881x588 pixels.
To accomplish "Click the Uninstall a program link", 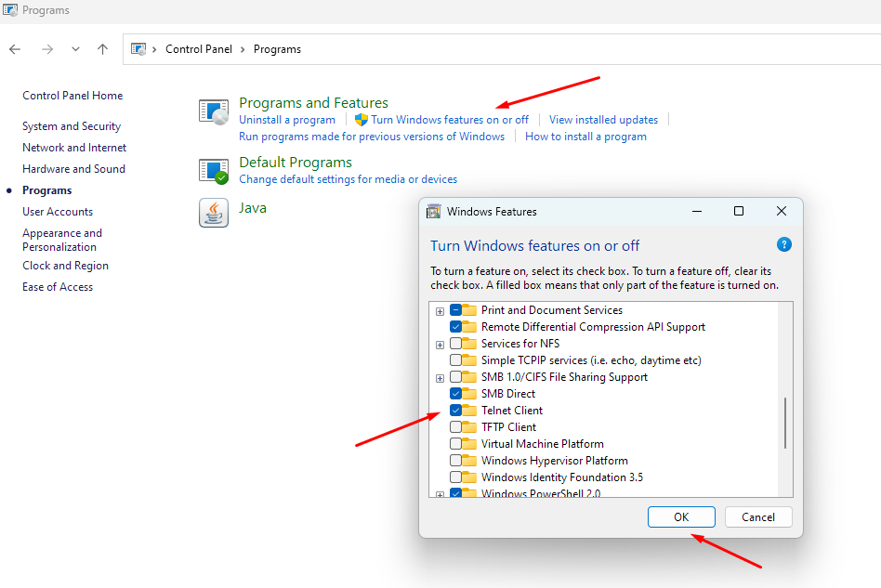I will click(286, 119).
